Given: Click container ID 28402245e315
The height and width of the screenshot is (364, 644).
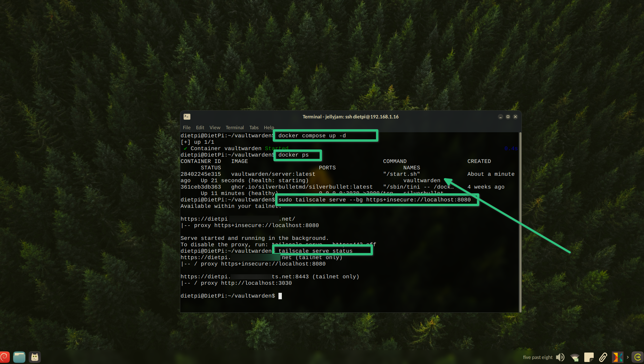Looking at the screenshot, I should click(x=201, y=174).
